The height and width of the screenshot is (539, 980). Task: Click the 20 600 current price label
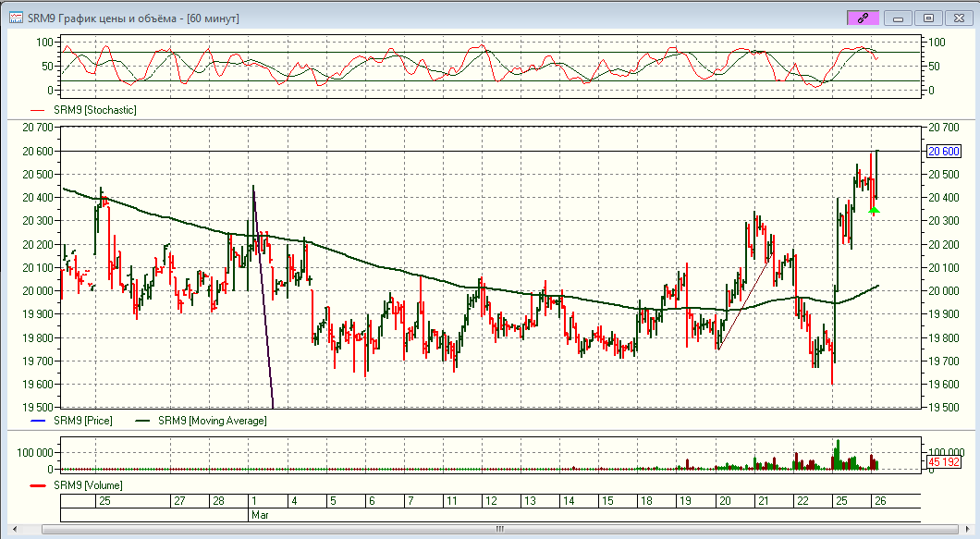[943, 152]
